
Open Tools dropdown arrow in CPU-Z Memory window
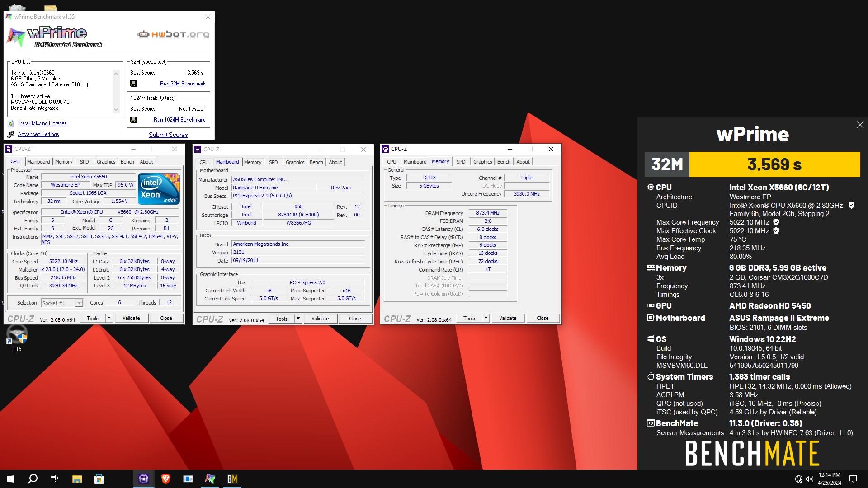tap(486, 318)
